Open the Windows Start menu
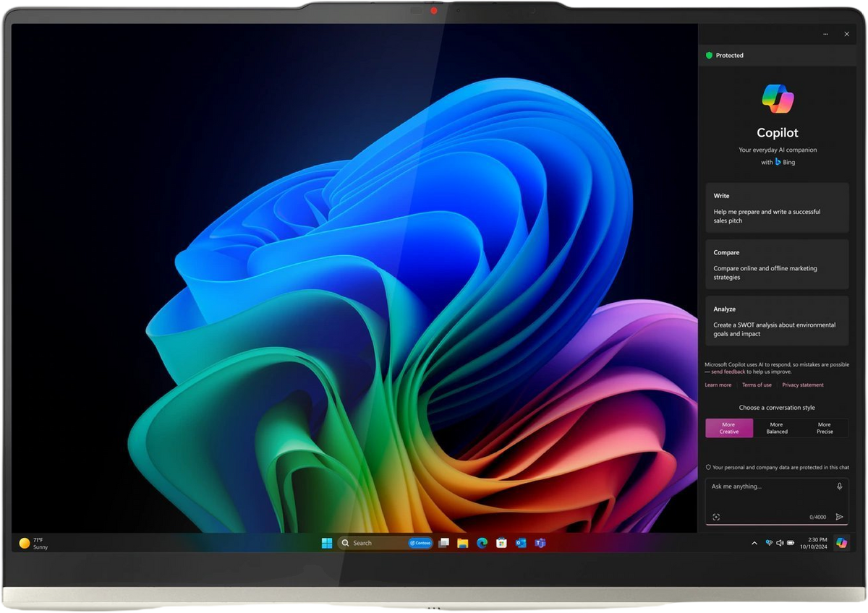Screen dimensions: 868x613 click(327, 543)
